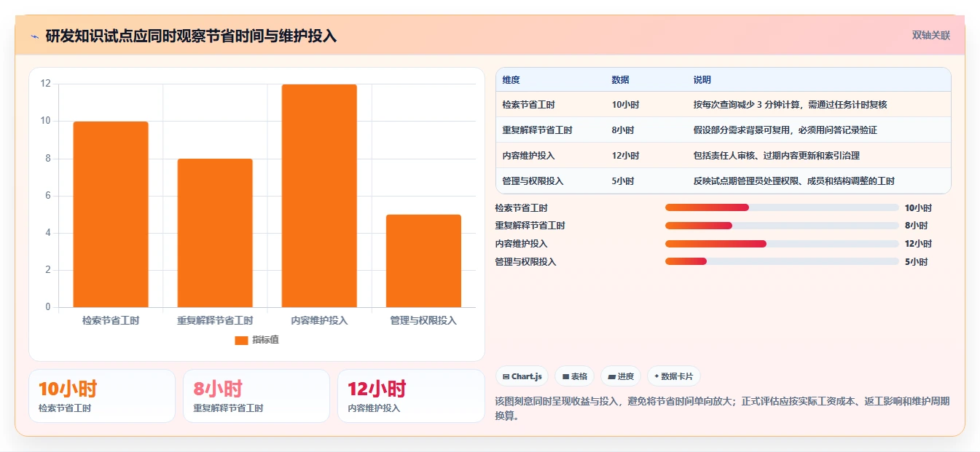Click the 12小时 cell in the table

pyautogui.click(x=625, y=156)
